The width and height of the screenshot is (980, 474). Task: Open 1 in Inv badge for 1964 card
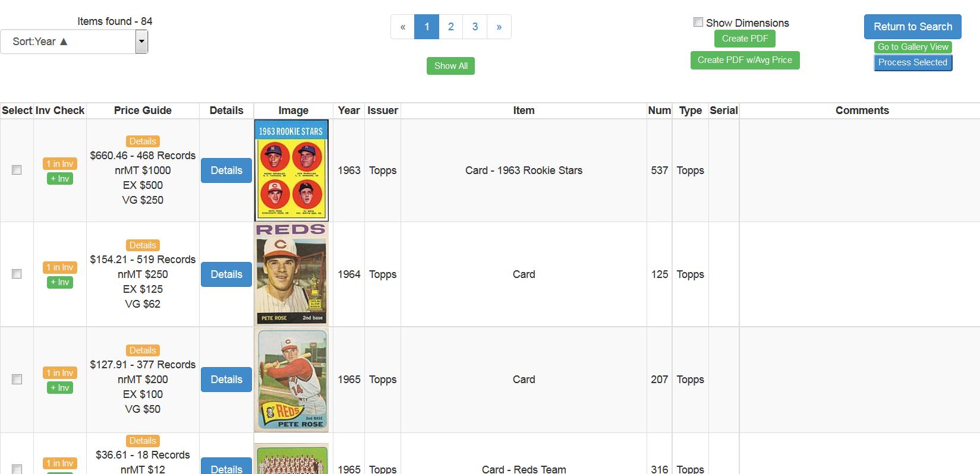pyautogui.click(x=60, y=267)
